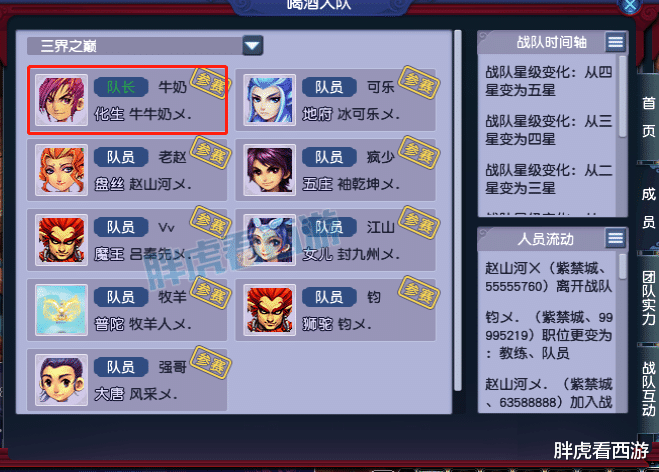Click 老赵's orange-haired avatar icon
This screenshot has width=659, height=472.
[61, 170]
